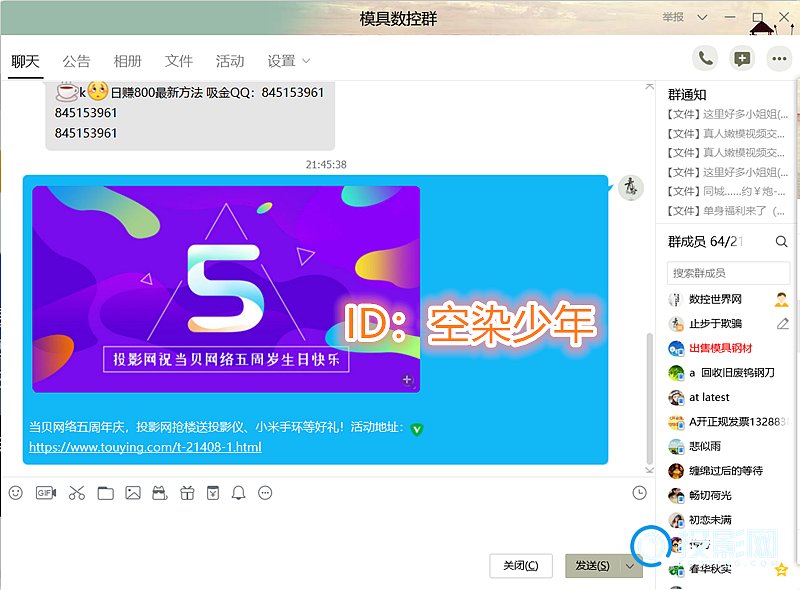Open the GIF recording tool

[46, 493]
